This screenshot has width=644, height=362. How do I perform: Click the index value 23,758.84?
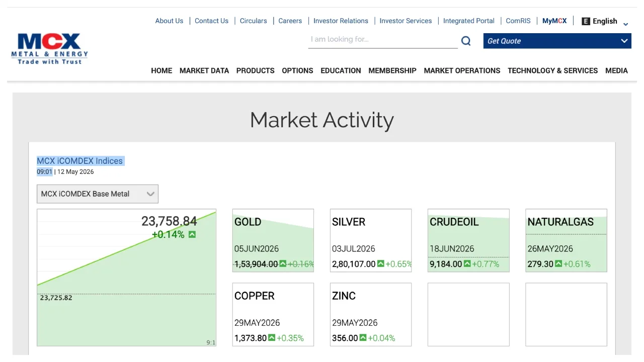[169, 221]
